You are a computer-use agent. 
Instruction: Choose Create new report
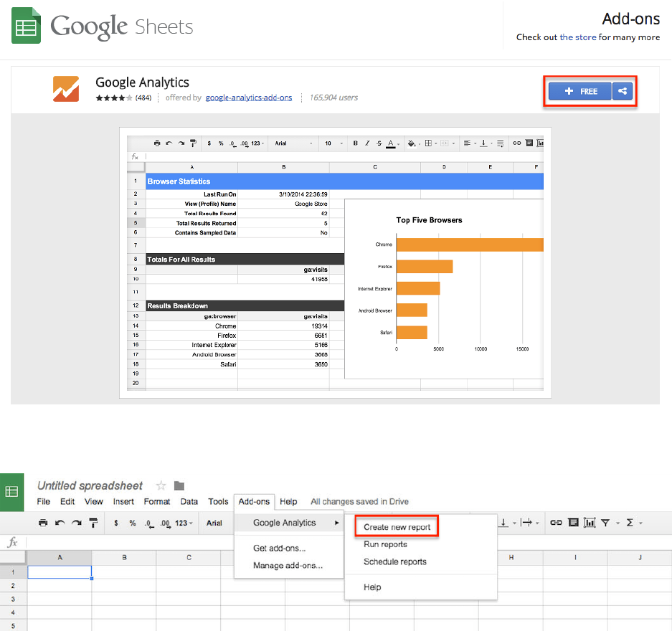pos(397,527)
